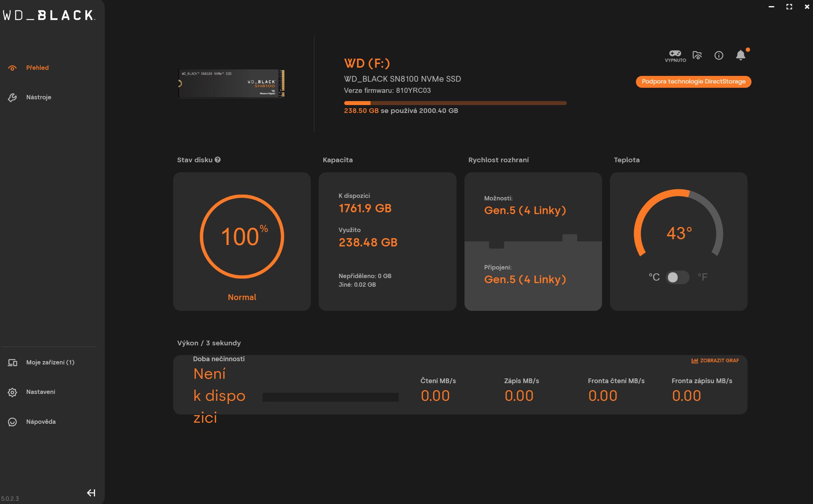813x504 pixels.
Task: Click the Doba nečinnosti label
Action: tap(219, 359)
